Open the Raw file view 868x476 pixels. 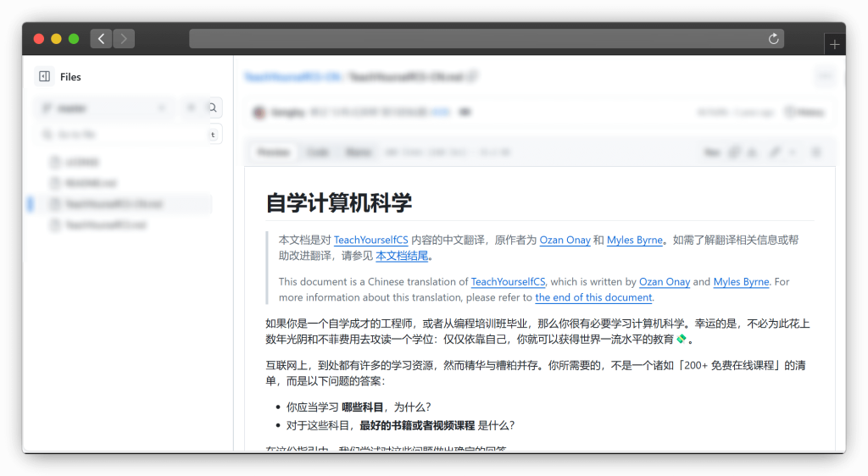pyautogui.click(x=712, y=152)
